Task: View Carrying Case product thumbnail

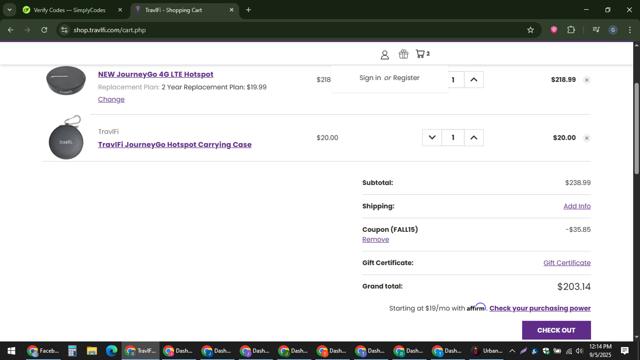Action: [66, 138]
